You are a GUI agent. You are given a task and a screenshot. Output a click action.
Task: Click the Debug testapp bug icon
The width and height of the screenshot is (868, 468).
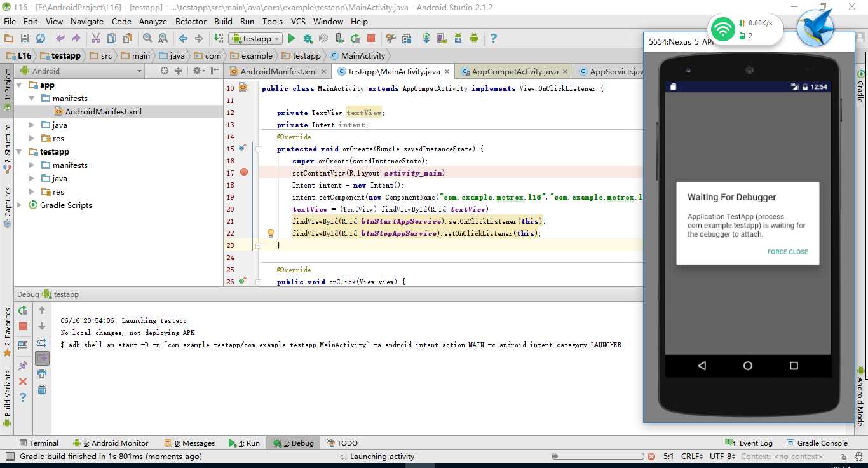(x=308, y=38)
